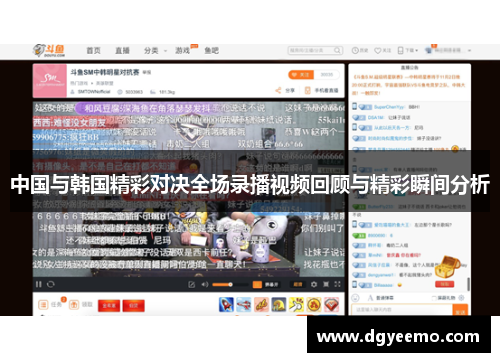
Task: Open the 超清 video quality selector
Action: pyautogui.click(x=298, y=284)
